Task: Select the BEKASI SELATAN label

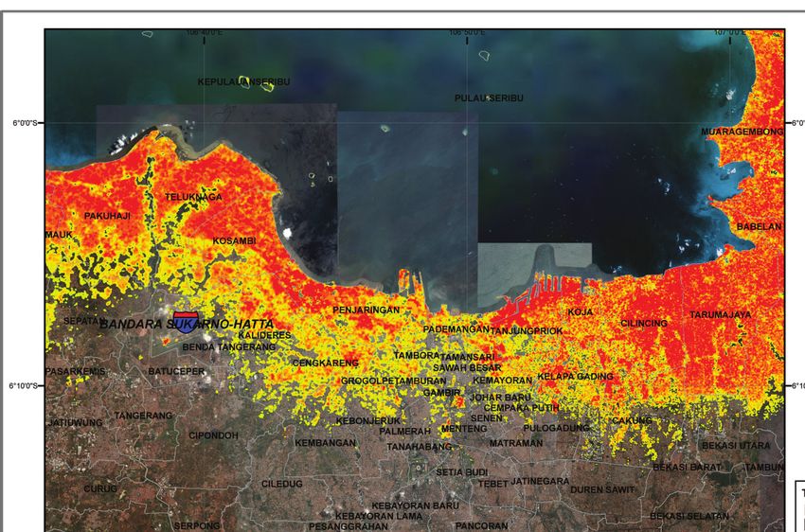Action: point(689,516)
